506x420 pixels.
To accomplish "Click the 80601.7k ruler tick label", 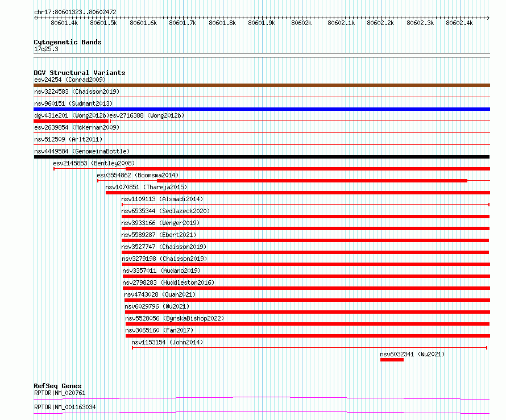I will [x=183, y=23].
